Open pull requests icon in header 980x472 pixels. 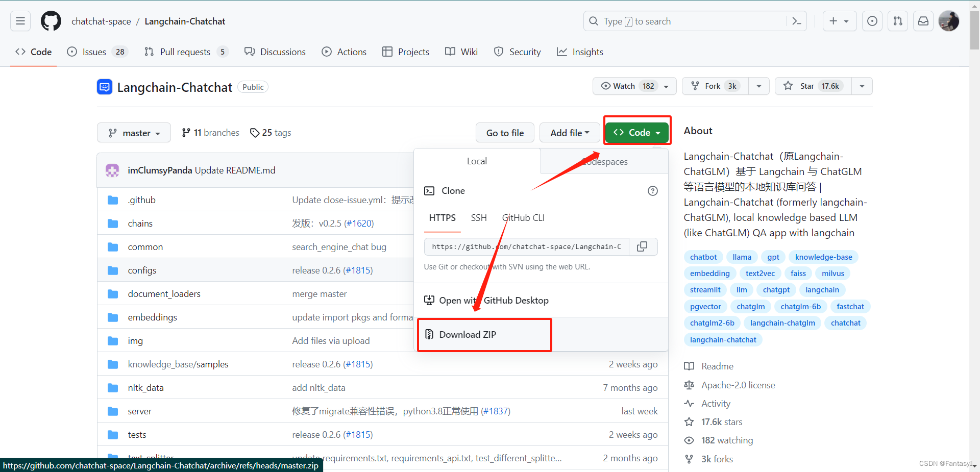(898, 21)
